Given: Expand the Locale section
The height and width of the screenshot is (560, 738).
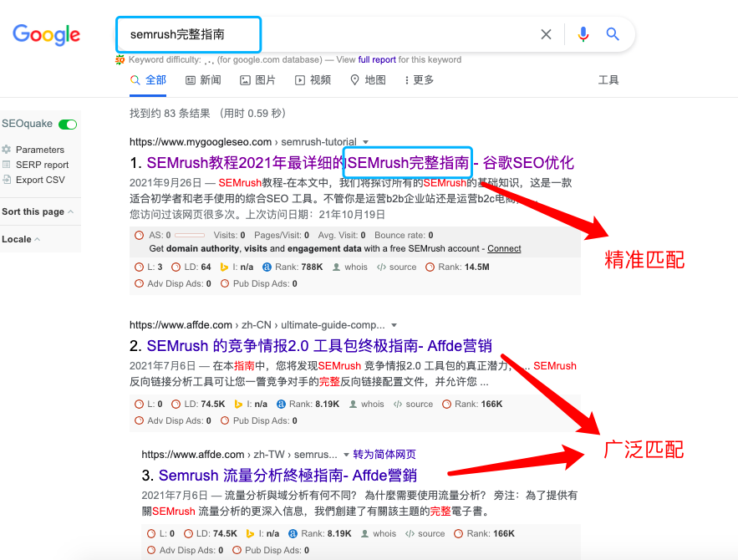Looking at the screenshot, I should (21, 239).
